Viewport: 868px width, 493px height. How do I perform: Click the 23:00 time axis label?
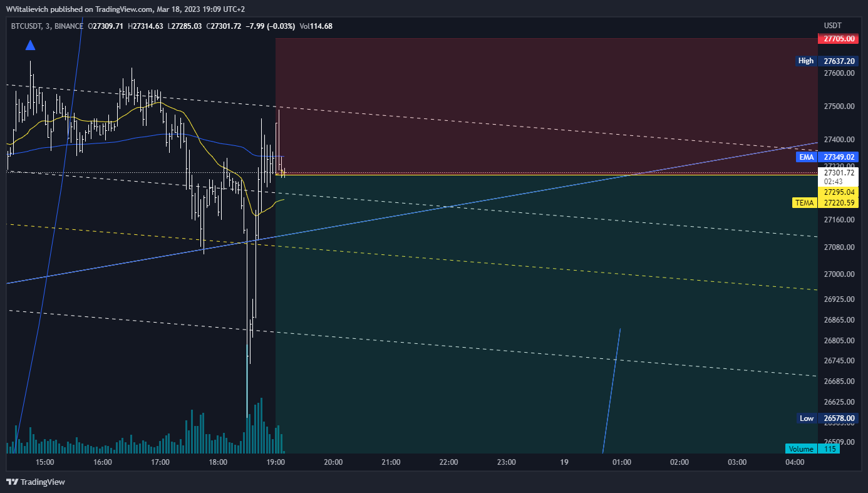(507, 462)
